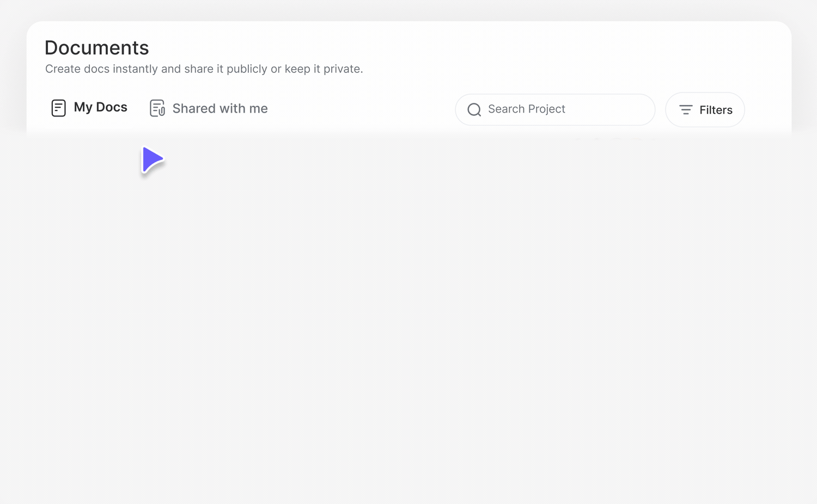Click the Documents heading
817x504 pixels.
[x=97, y=48]
